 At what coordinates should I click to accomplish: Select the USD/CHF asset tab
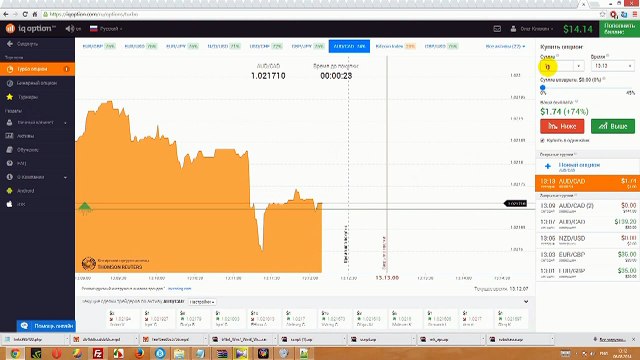click(x=266, y=46)
